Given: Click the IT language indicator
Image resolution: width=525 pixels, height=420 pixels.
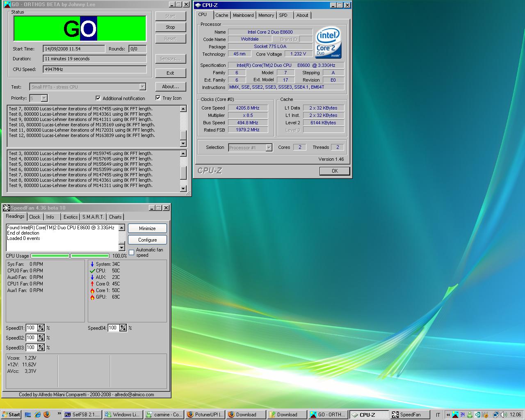Looking at the screenshot, I should (438, 415).
